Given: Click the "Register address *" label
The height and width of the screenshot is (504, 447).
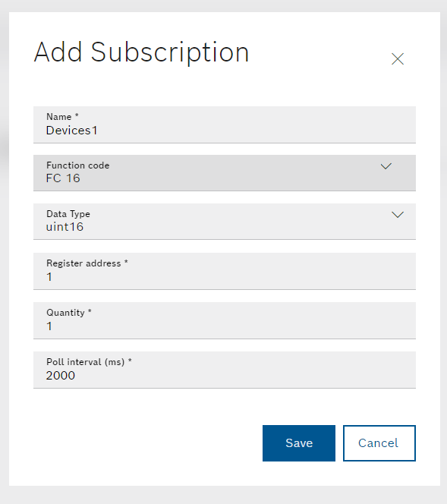Looking at the screenshot, I should coord(87,263).
